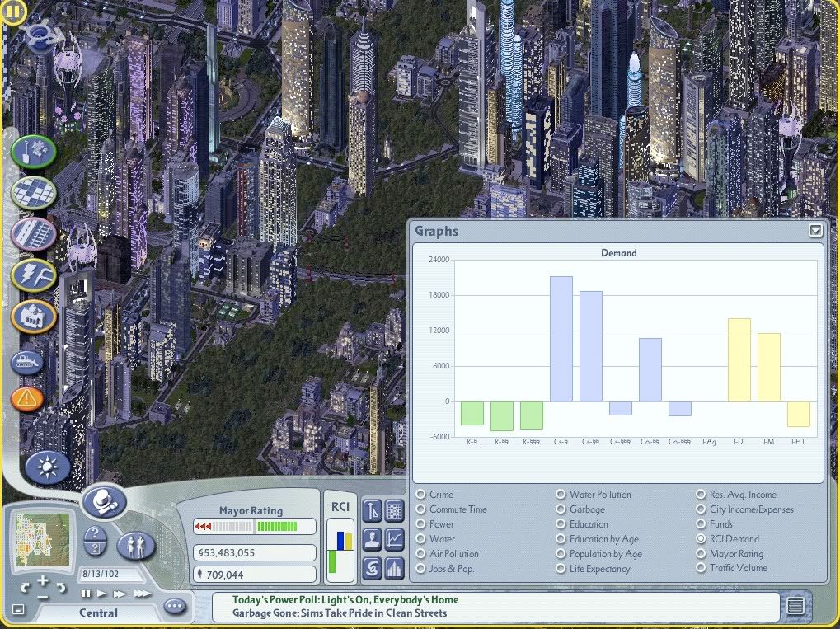840x629 pixels.
Task: Click the date display 8/13/102
Action: [x=110, y=574]
